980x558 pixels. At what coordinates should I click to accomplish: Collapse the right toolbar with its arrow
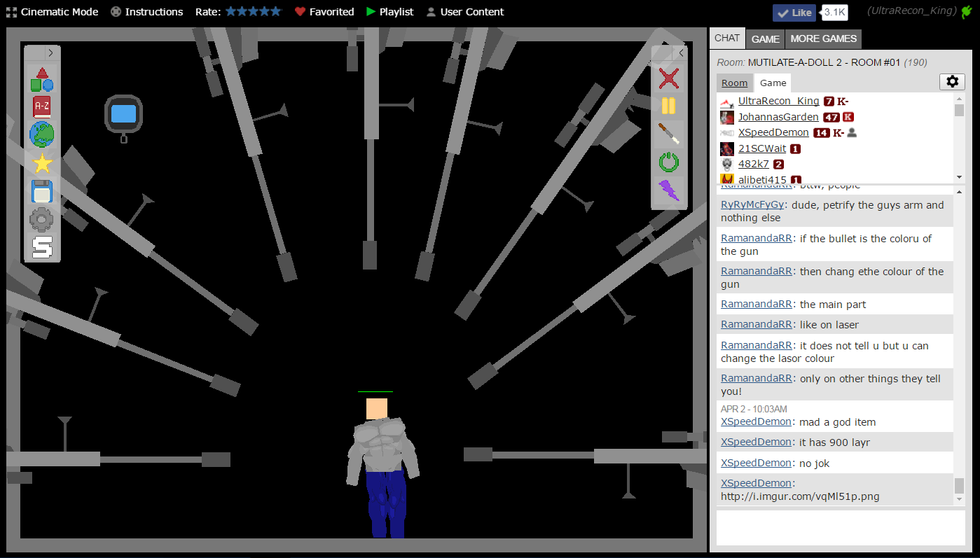pyautogui.click(x=681, y=53)
